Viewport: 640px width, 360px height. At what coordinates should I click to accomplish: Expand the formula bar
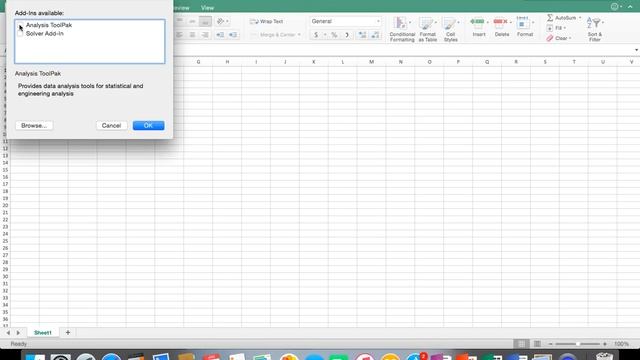[636, 50]
